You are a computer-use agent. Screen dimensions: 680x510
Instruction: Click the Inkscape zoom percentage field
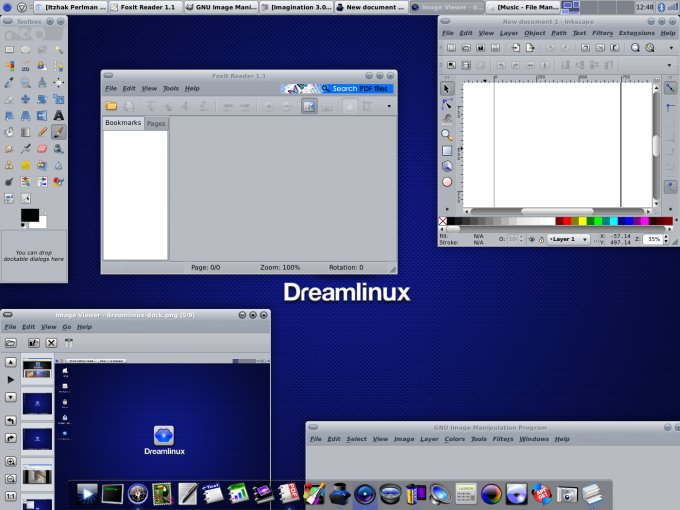point(652,240)
